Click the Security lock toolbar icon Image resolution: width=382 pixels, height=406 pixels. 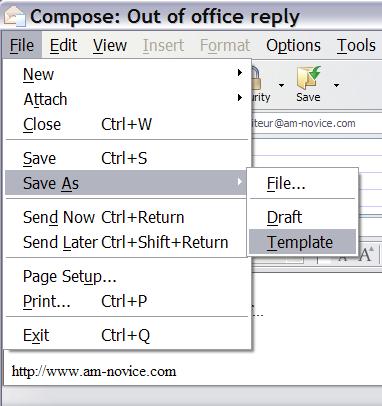pos(255,77)
